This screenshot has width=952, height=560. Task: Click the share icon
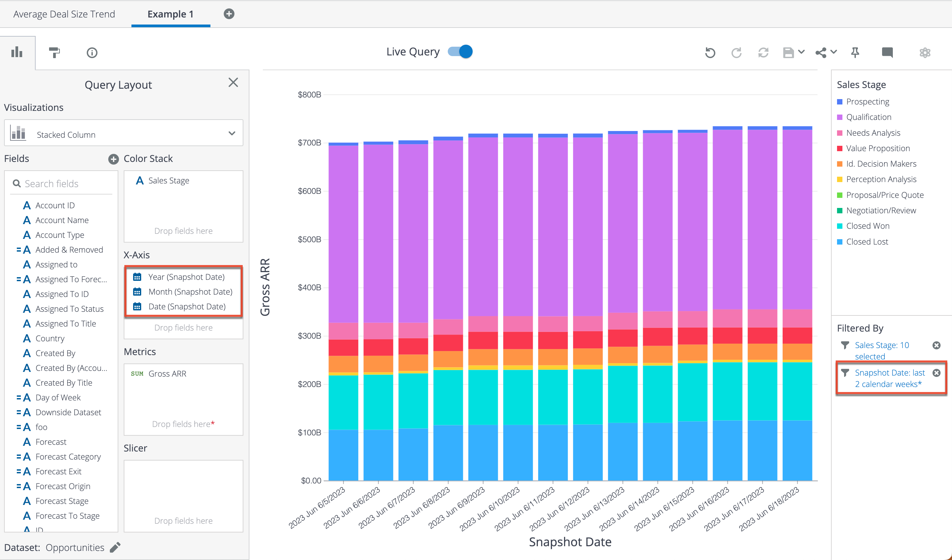821,52
